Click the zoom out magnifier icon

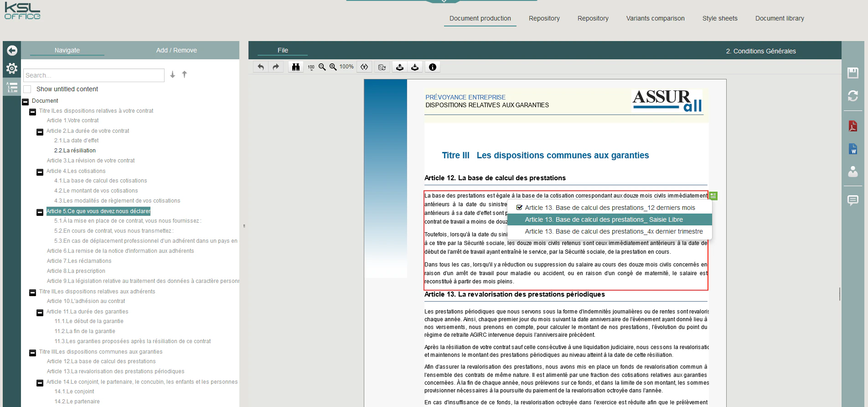tap(322, 67)
